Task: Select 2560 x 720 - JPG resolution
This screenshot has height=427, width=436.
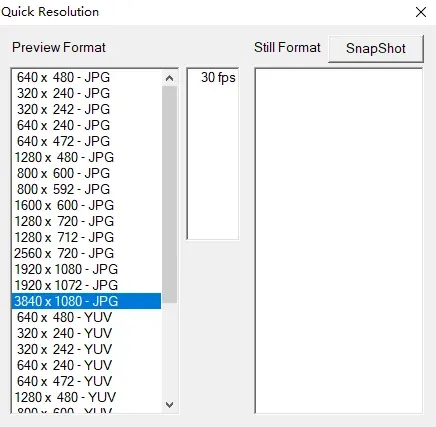Action: 87,253
